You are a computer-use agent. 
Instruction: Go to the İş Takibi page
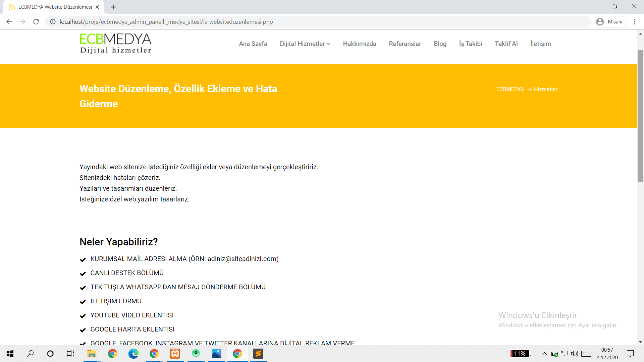click(x=470, y=44)
